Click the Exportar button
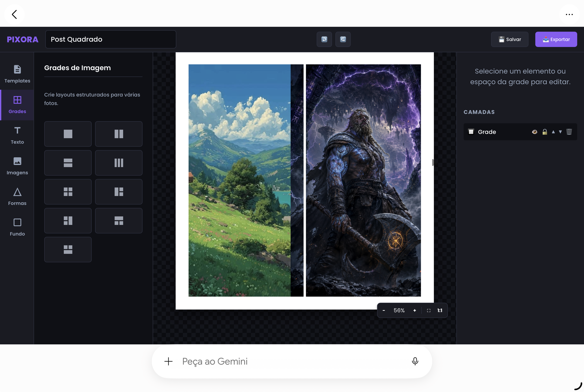 coord(556,39)
